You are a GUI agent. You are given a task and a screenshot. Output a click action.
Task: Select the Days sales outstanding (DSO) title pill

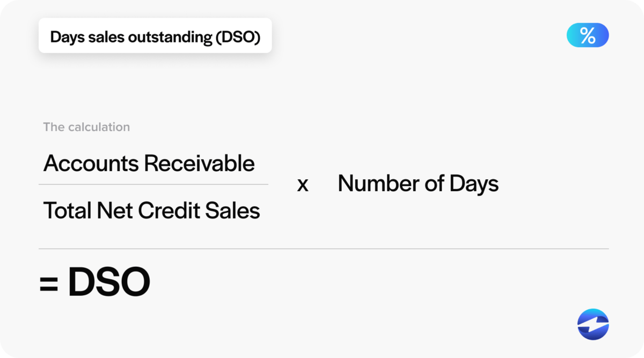(x=155, y=36)
